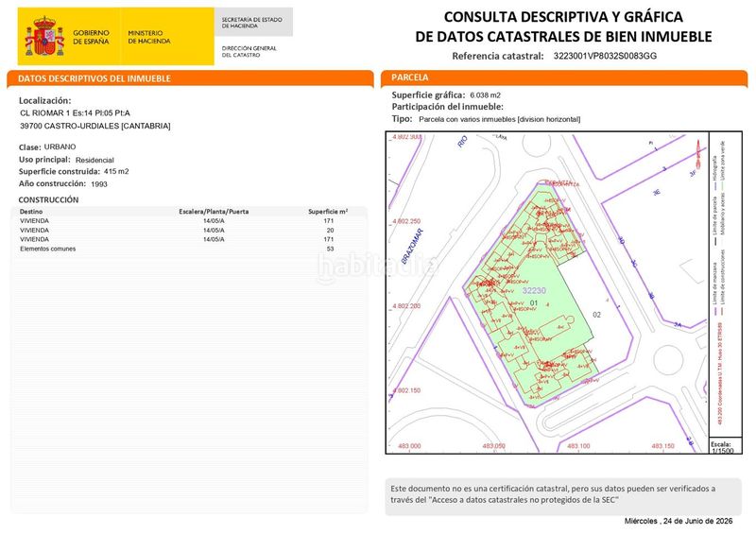Click the "Año construcción:" label
The width and height of the screenshot is (756, 534).
[x=52, y=183]
